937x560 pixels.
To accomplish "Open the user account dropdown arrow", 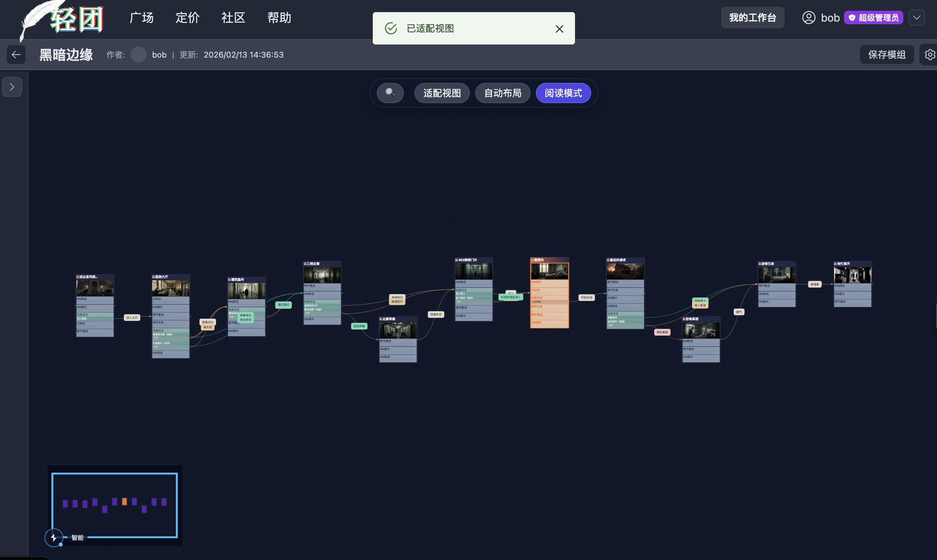I will [x=916, y=18].
